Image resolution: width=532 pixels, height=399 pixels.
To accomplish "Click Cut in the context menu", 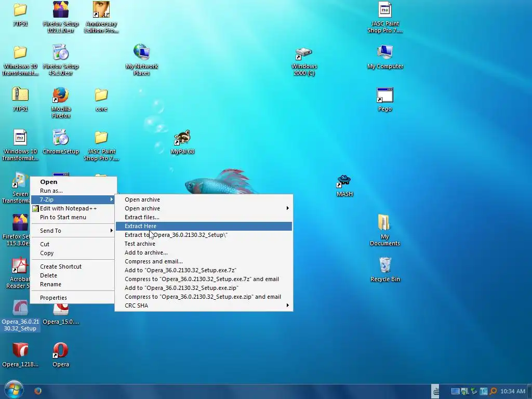I will point(73,244).
